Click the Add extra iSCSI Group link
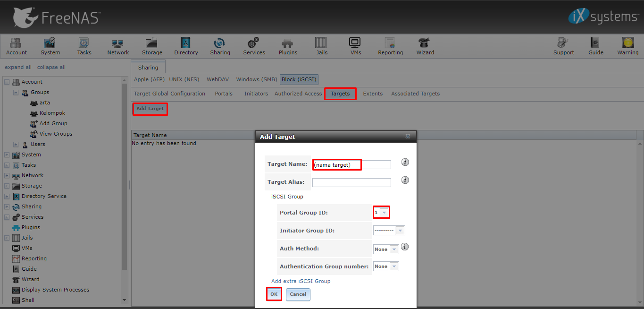Viewport: 644px width, 309px height. [301, 281]
